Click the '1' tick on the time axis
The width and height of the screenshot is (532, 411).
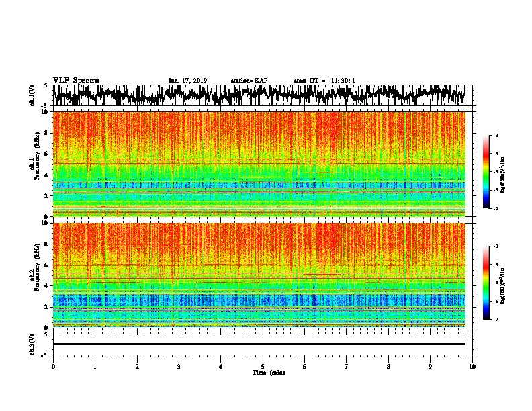[x=95, y=367]
